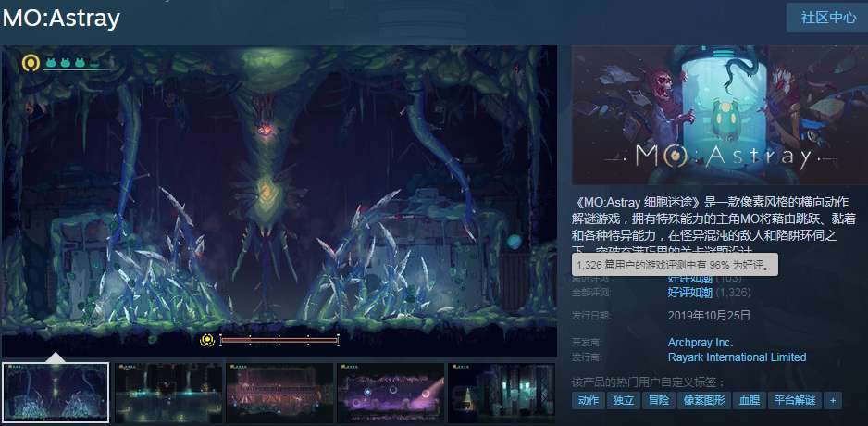868x426 pixels.
Task: Select the fifth screenshot thumbnail with teal pillars
Action: pyautogui.click(x=502, y=393)
